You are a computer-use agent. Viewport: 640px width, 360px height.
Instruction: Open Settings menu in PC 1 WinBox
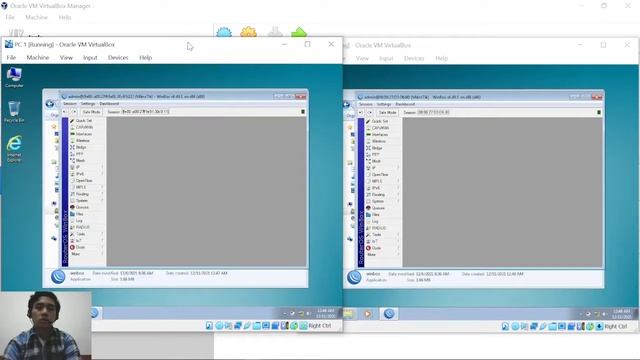tap(88, 104)
